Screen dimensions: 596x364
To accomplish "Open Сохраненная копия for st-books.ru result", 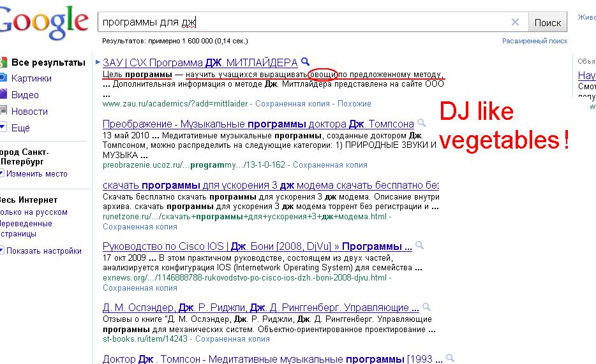I will 232,339.
